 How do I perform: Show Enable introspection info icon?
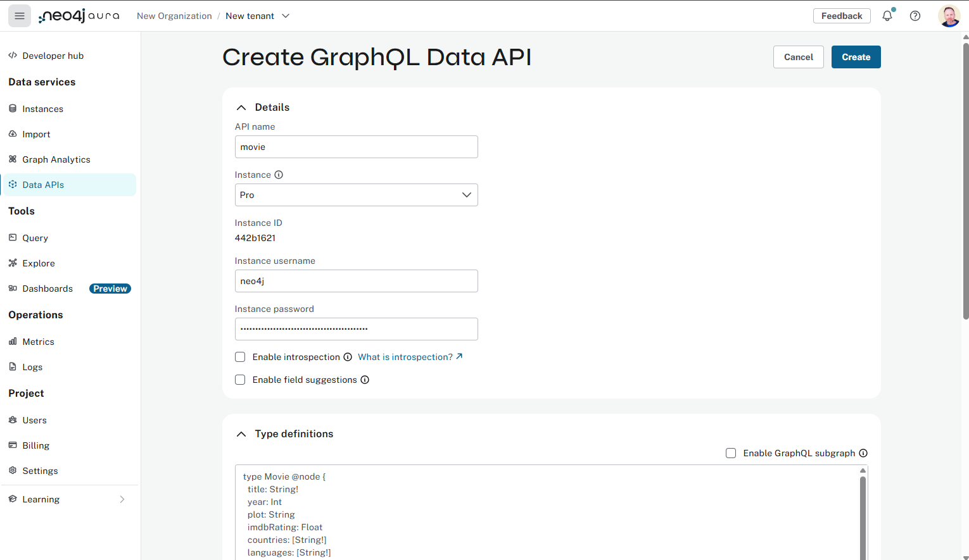(x=348, y=357)
